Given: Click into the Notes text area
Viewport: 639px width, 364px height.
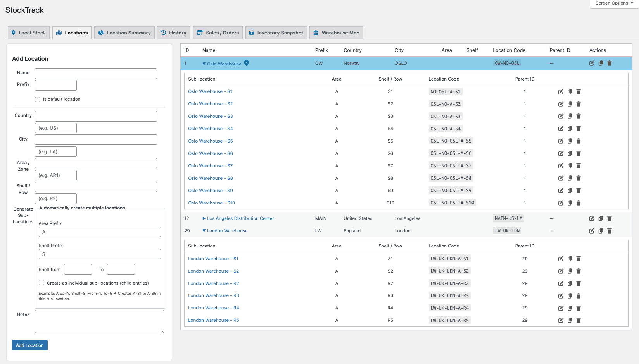Looking at the screenshot, I should tap(99, 321).
